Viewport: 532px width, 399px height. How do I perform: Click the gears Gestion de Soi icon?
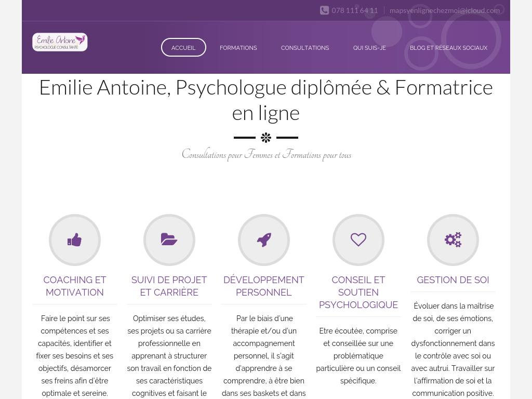tap(453, 240)
